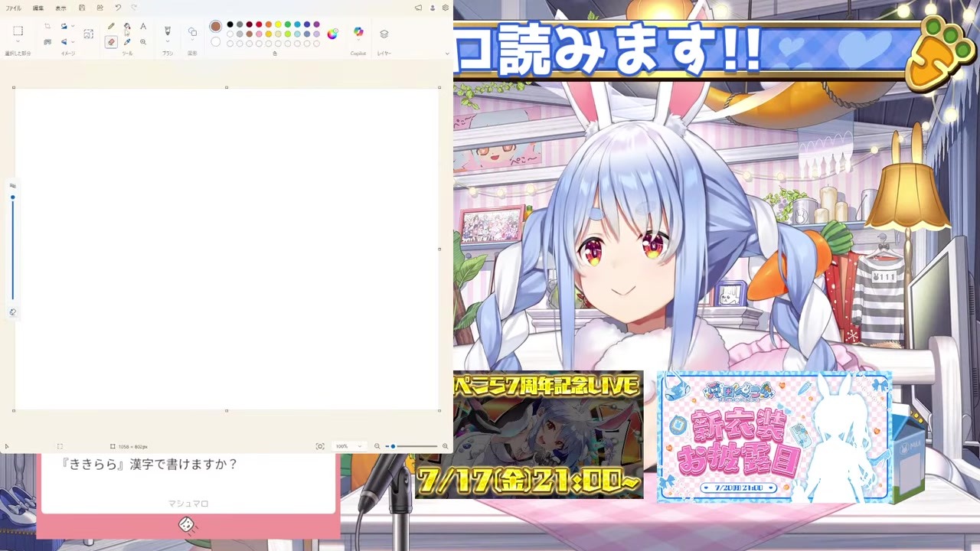
Task: Click the Crop image icon
Action: pyautogui.click(x=47, y=26)
